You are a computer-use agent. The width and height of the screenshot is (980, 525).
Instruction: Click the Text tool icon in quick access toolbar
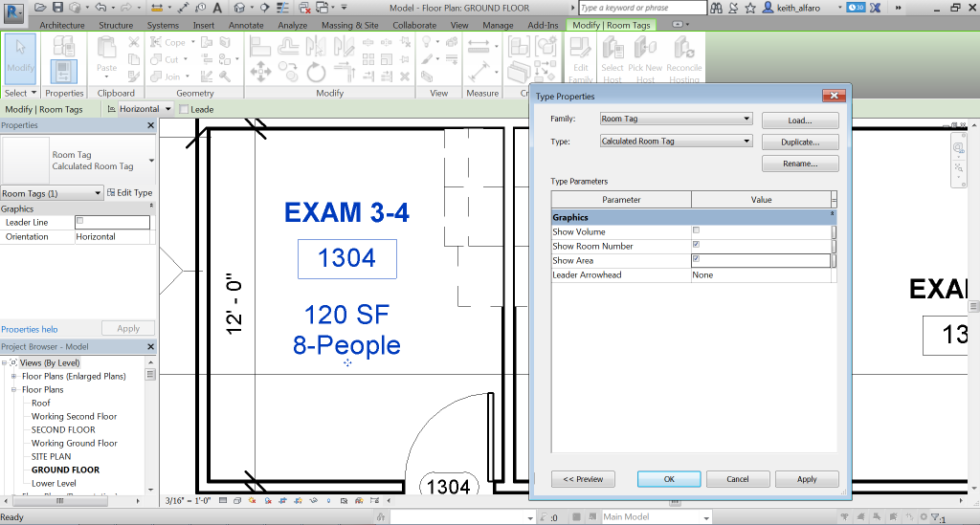pyautogui.click(x=219, y=8)
